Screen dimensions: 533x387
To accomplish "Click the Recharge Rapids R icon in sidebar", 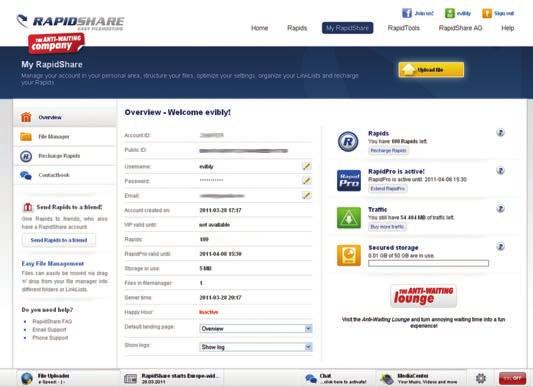I will click(x=26, y=156).
